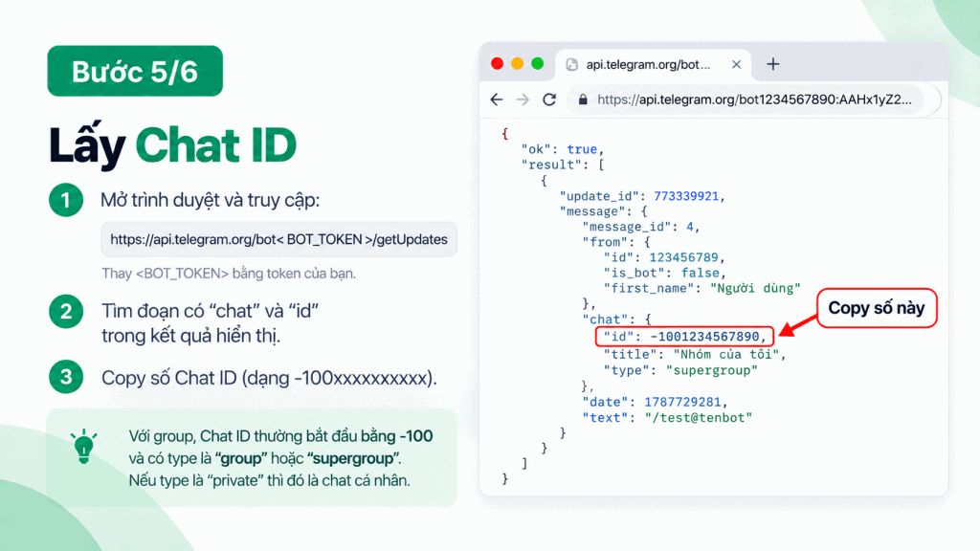This screenshot has width=980, height=551.
Task: Click the page favicon in the tab
Action: point(571,64)
